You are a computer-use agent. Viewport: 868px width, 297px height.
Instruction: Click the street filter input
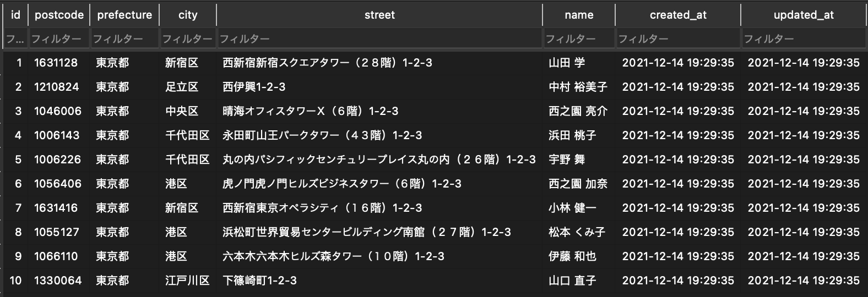[379, 39]
